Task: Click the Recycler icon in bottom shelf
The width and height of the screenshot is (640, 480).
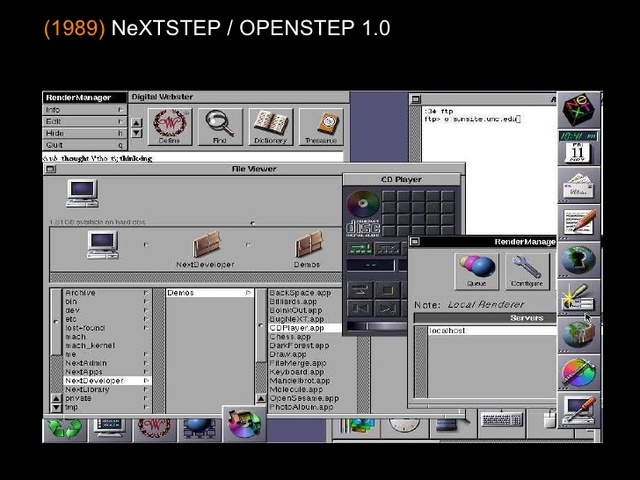Action: pos(65,429)
